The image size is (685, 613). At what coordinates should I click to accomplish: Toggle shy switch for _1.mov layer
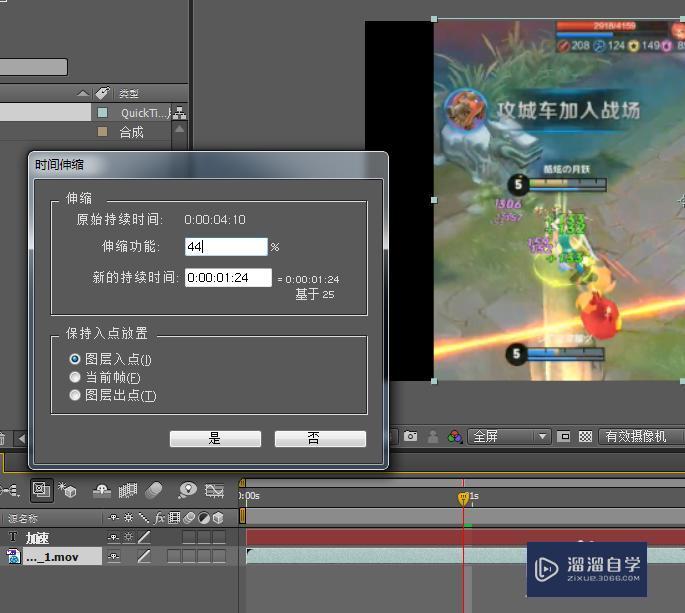[114, 556]
